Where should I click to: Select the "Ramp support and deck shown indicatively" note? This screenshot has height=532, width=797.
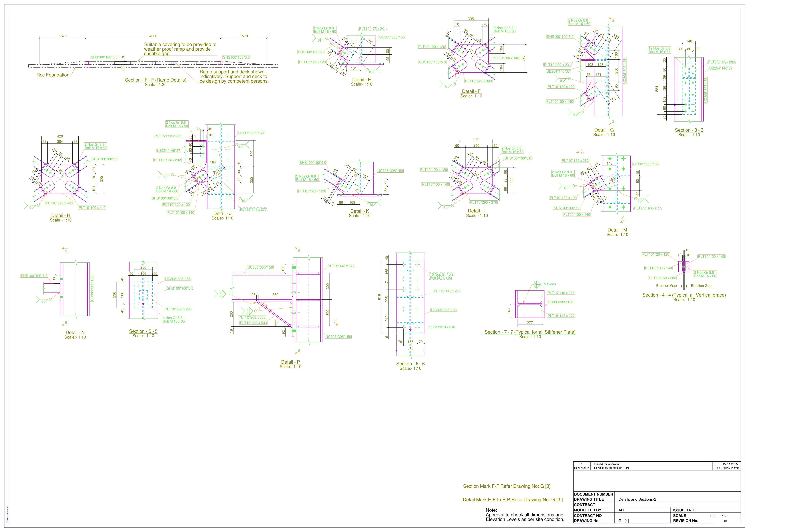(x=234, y=77)
